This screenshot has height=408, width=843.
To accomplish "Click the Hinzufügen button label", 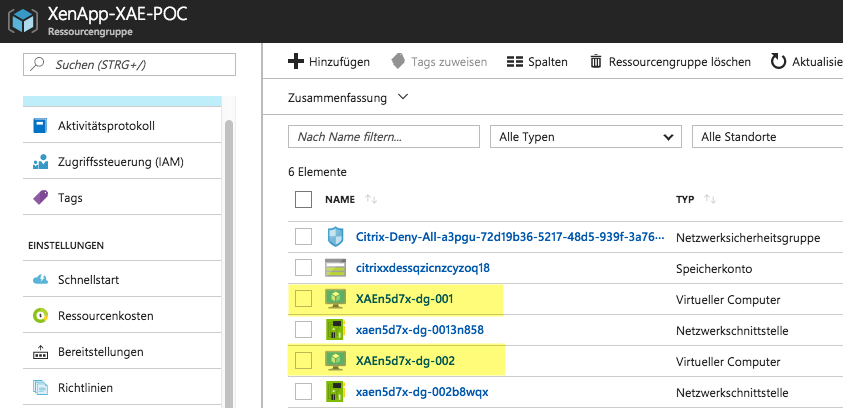I will click(x=339, y=62).
